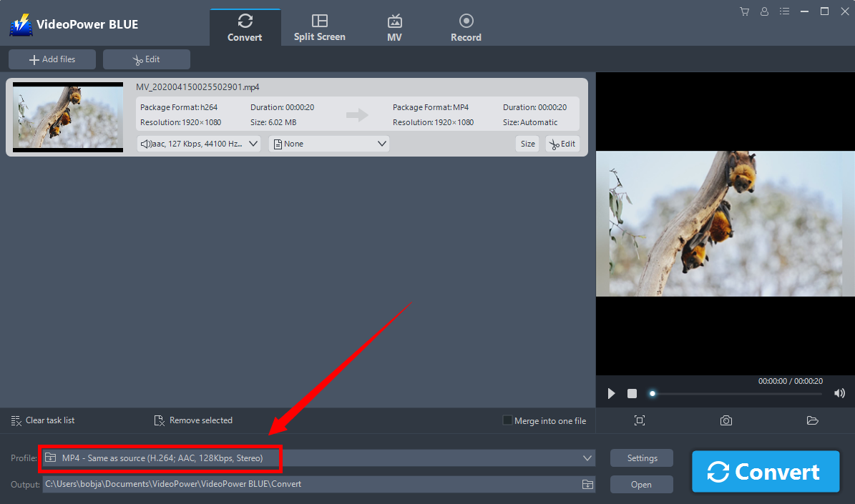Image resolution: width=855 pixels, height=504 pixels.
Task: Switch to the Split Screen tab
Action: click(x=319, y=28)
